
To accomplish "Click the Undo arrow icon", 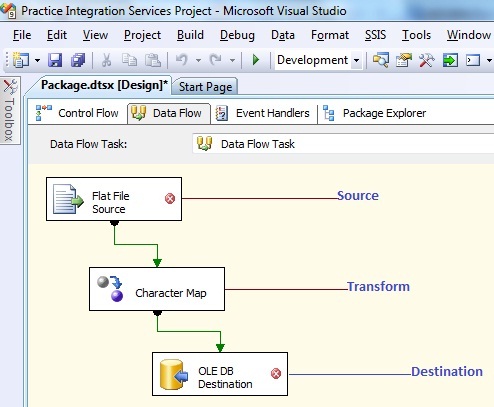I will 182,60.
